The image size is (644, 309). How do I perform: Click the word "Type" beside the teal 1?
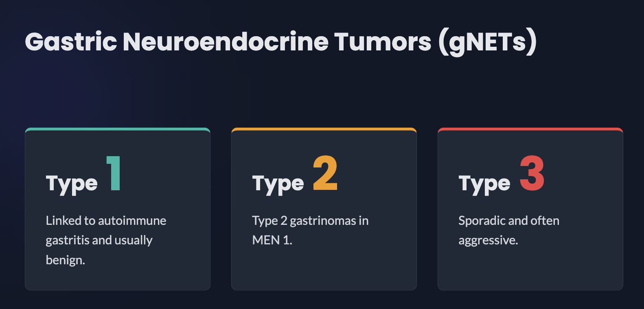[x=72, y=184]
